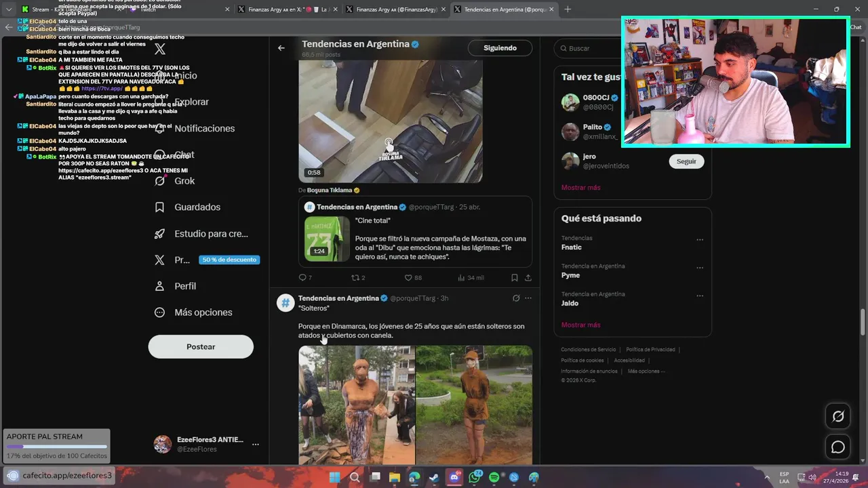Open right photo of Solteros post
Viewport: 868px width, 488px height.
474,405
